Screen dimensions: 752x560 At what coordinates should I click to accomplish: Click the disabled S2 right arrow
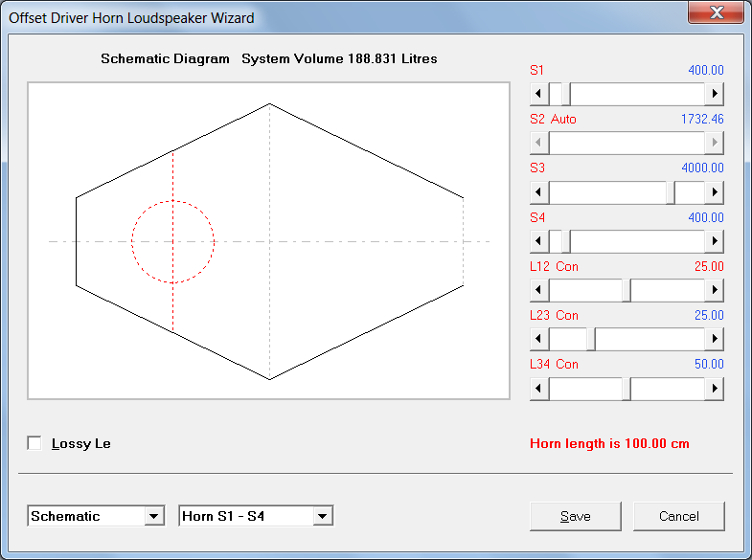[x=714, y=143]
